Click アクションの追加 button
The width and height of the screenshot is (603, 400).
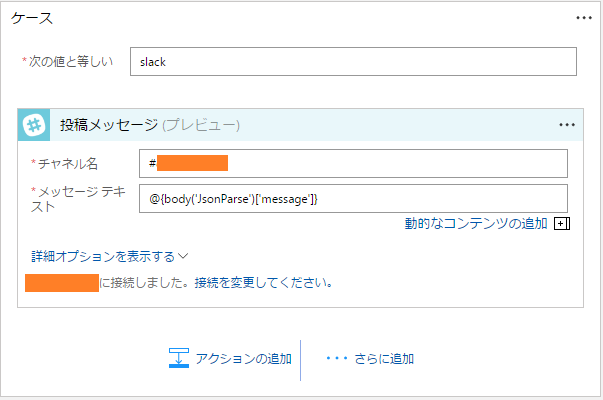pos(230,358)
